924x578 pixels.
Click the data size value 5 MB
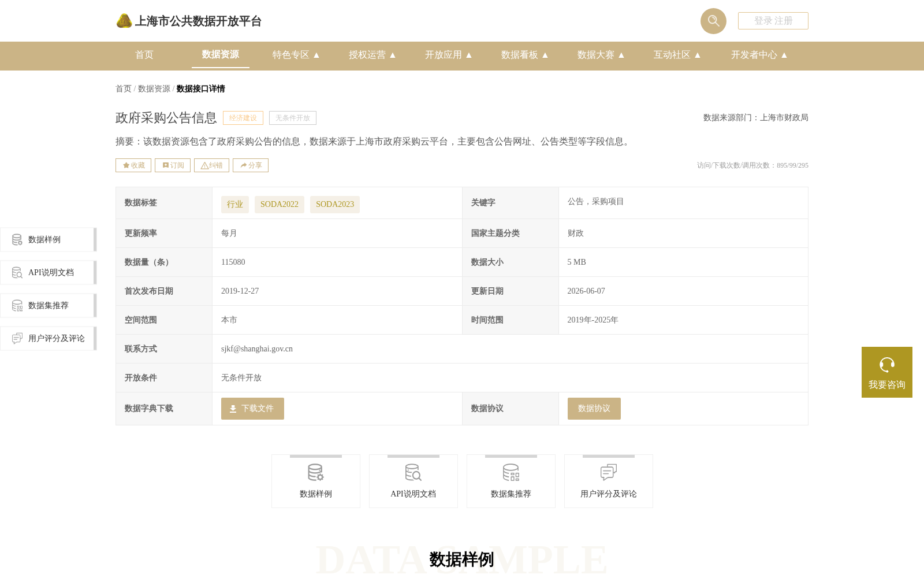(577, 262)
